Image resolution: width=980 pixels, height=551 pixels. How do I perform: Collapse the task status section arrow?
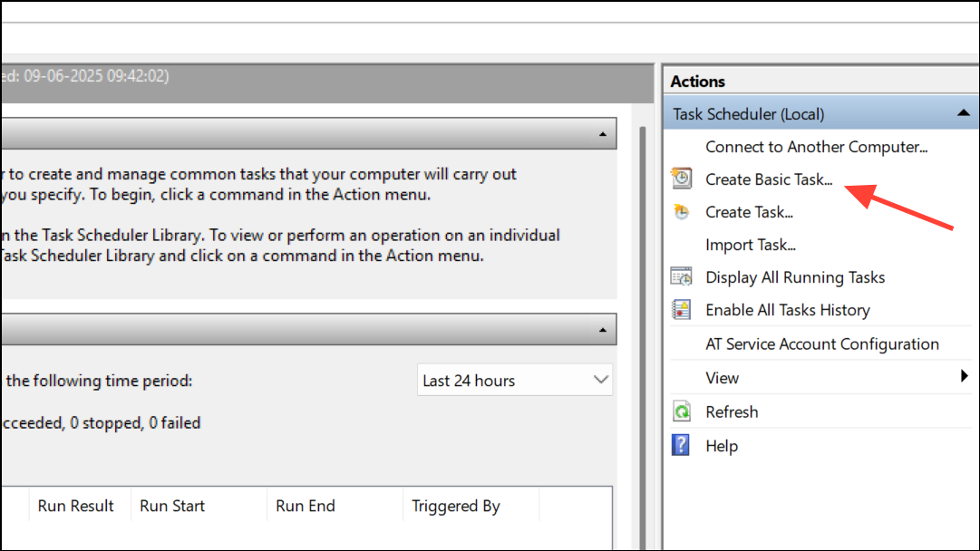pyautogui.click(x=603, y=329)
